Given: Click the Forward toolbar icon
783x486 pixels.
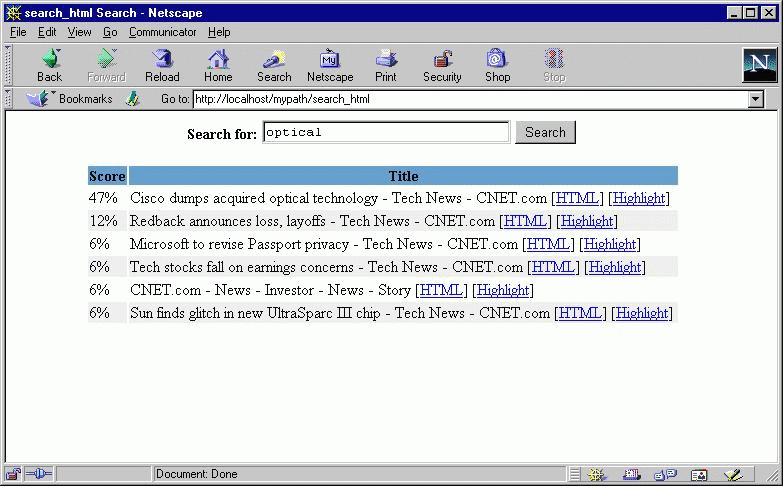Looking at the screenshot, I should [106, 65].
